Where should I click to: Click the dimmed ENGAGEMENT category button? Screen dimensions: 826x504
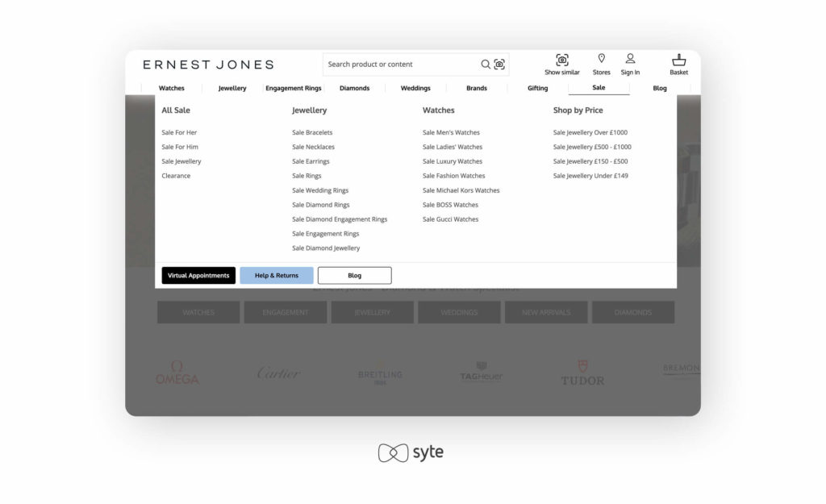tap(286, 312)
